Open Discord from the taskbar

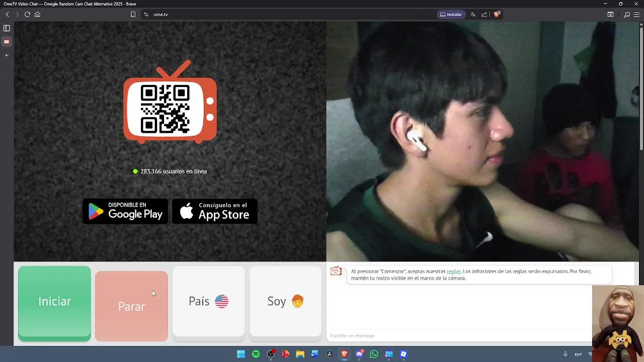(x=359, y=354)
